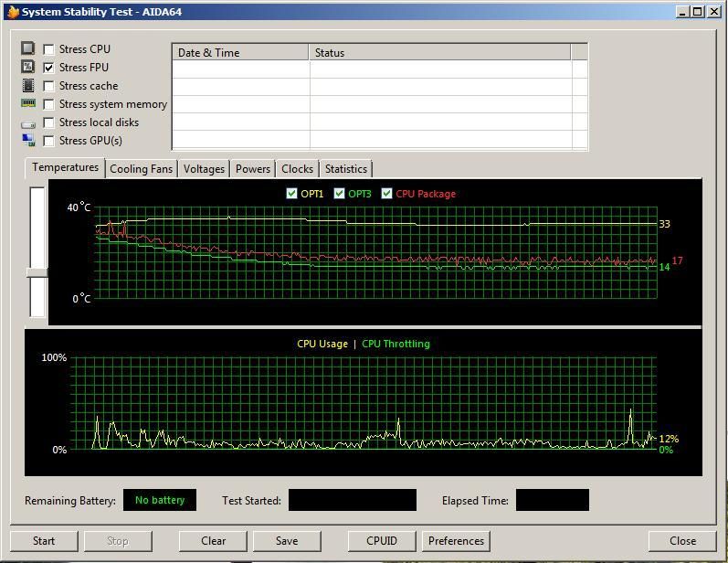Click the Date & Time column header
This screenshot has height=563, width=728.
point(240,52)
